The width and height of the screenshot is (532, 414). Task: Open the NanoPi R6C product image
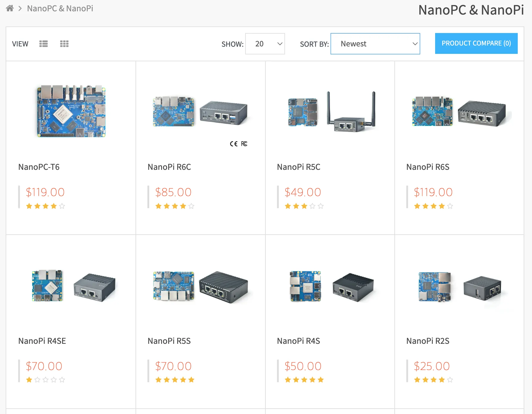point(200,112)
